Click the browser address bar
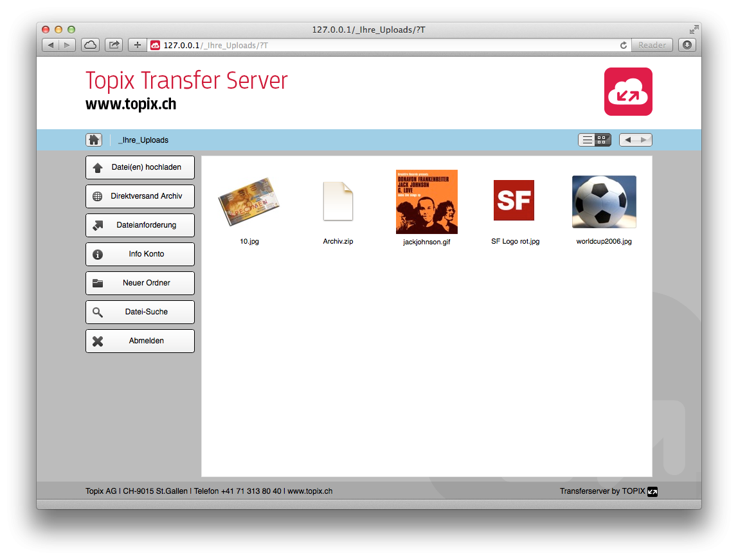Viewport: 738px width, 560px height. point(388,45)
